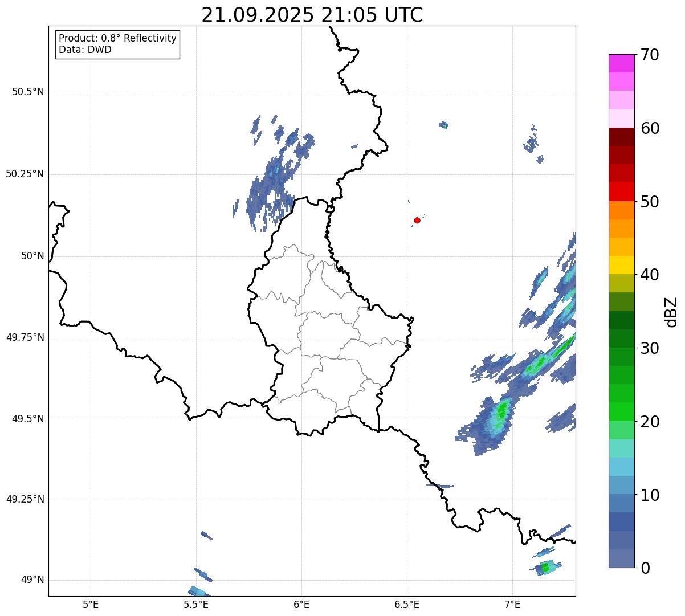Click the 7°E longitude label

pyautogui.click(x=512, y=605)
